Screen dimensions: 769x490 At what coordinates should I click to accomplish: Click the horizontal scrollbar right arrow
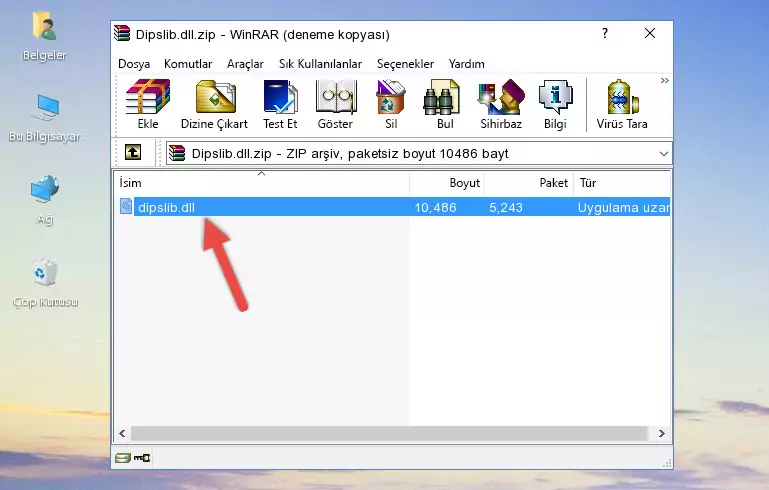[x=662, y=433]
